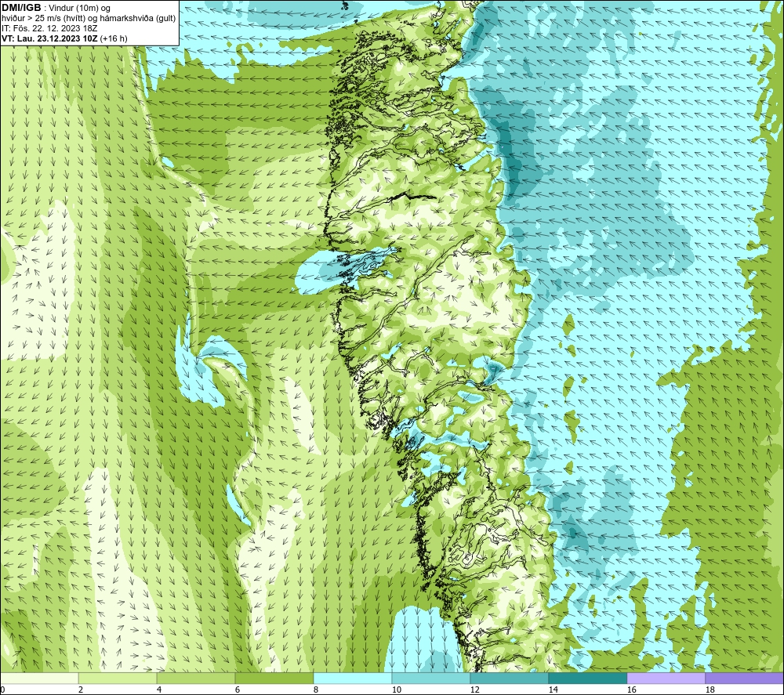
Task: Click the 10–12 m/s teal legend swatch
Action: coord(431,678)
